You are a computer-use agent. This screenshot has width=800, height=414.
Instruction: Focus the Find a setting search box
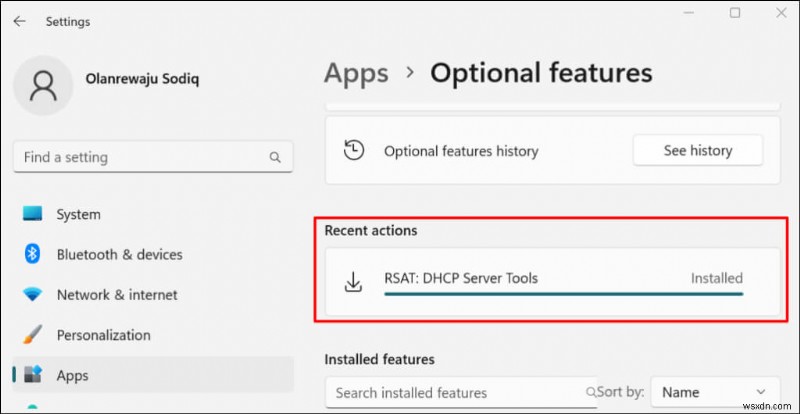(153, 157)
